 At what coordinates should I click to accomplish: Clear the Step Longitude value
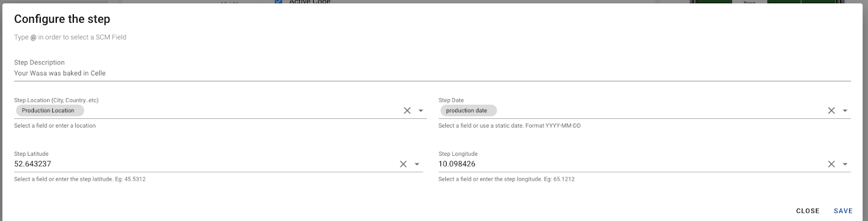831,164
